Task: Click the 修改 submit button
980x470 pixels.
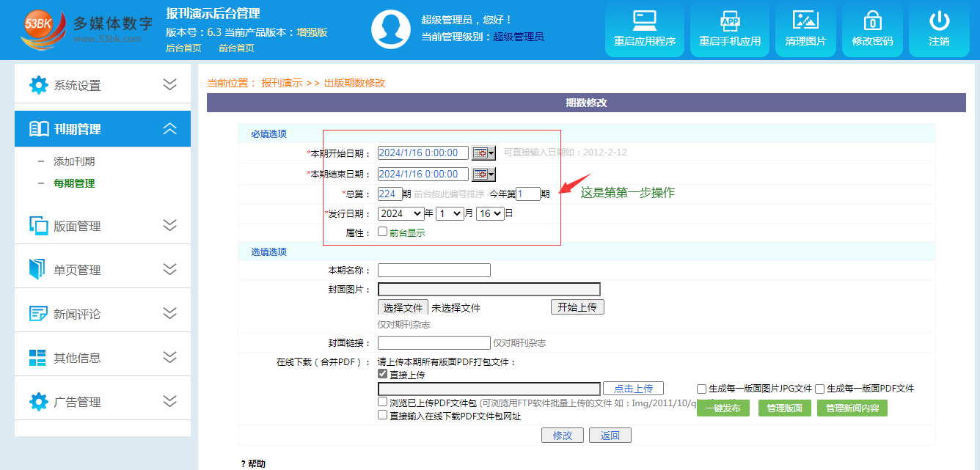Action: [x=563, y=436]
